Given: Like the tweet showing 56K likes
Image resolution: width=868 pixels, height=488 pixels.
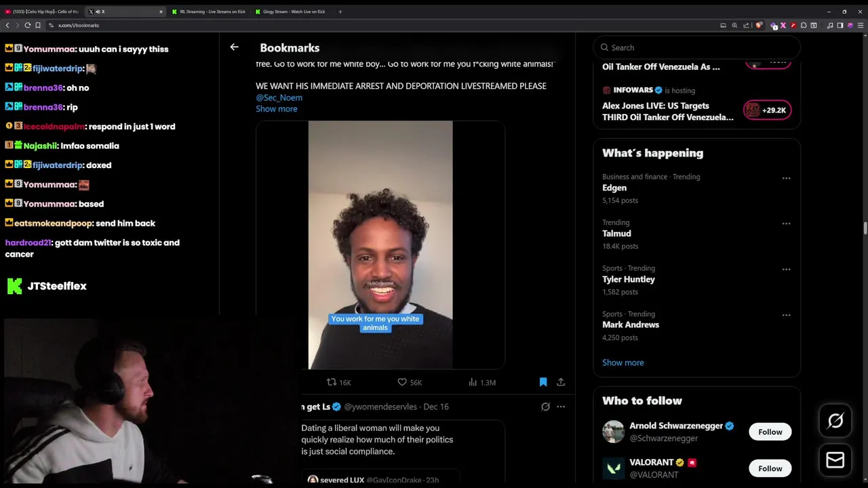Looking at the screenshot, I should point(410,382).
